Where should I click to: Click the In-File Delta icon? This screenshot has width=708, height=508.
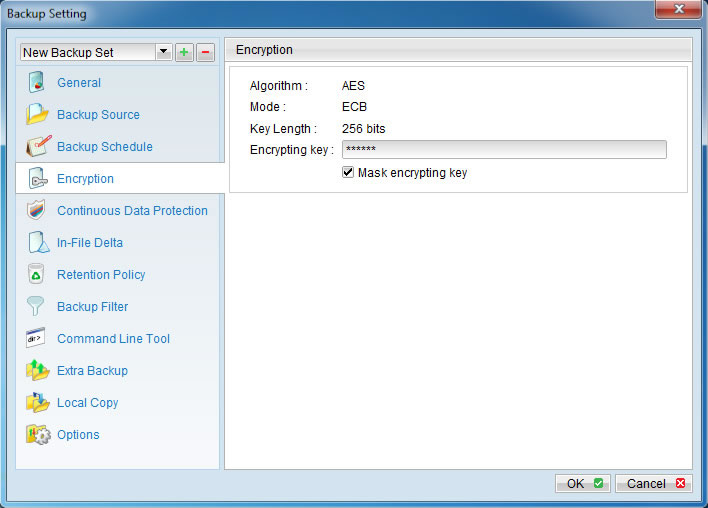tap(38, 242)
